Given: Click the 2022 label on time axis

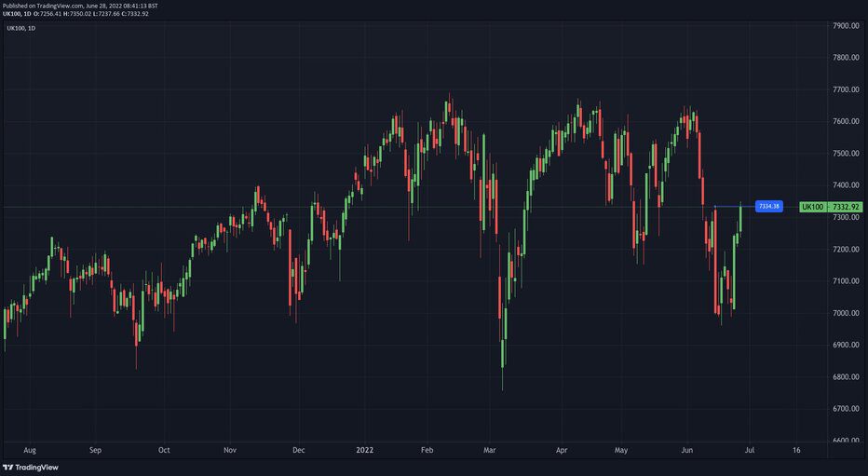Looking at the screenshot, I should pos(365,451).
